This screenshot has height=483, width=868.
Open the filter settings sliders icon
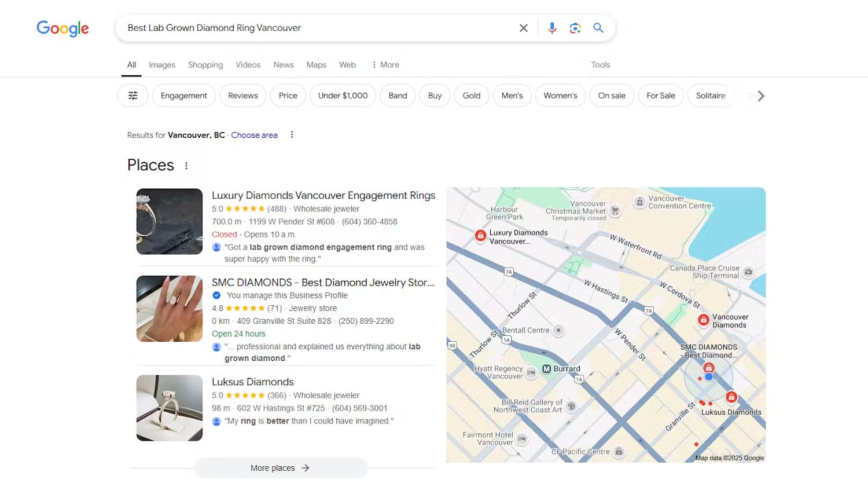click(133, 96)
